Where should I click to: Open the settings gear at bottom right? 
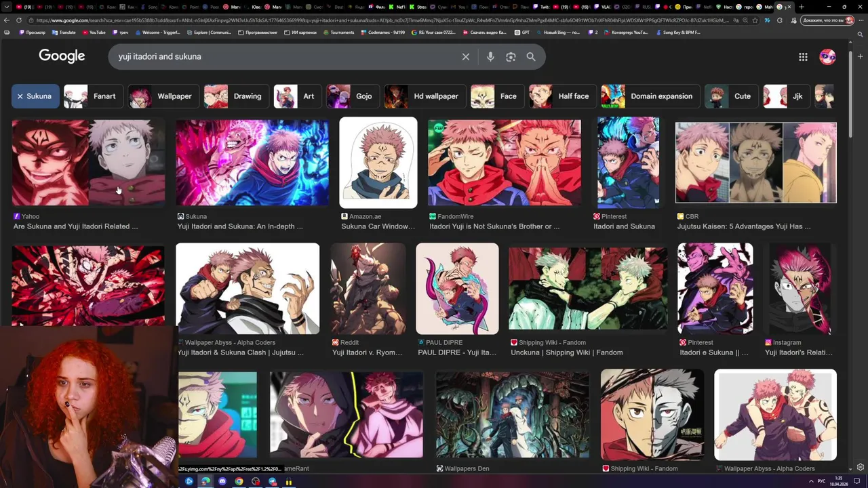pos(861,467)
